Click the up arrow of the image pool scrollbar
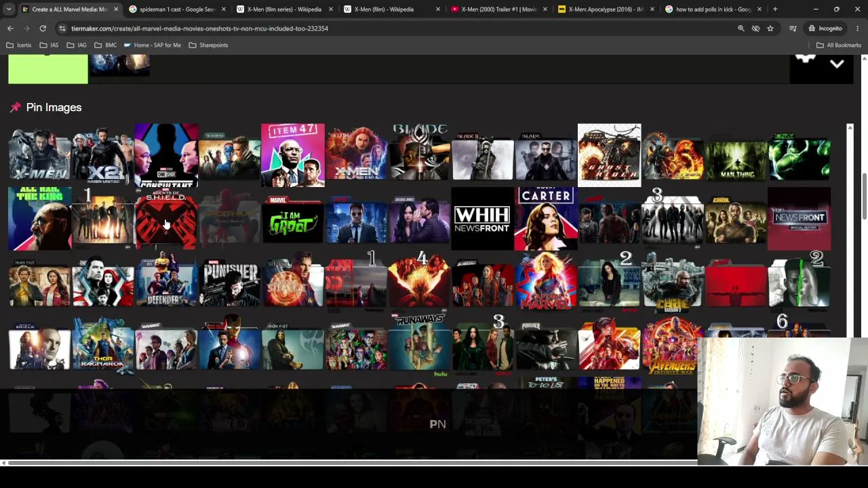The image size is (868, 488). [850, 128]
